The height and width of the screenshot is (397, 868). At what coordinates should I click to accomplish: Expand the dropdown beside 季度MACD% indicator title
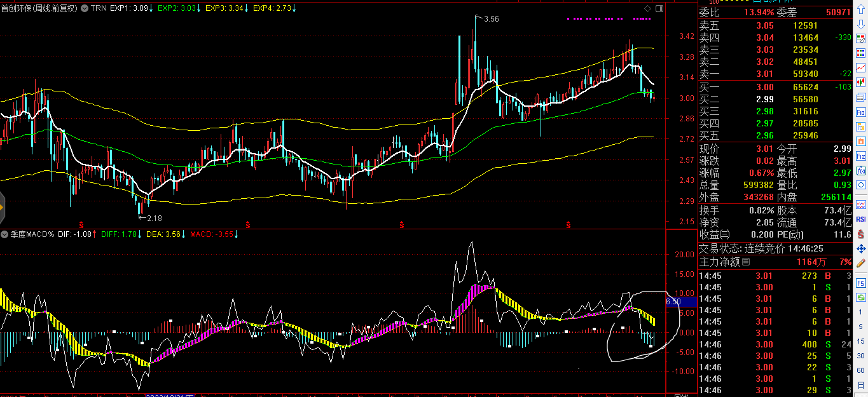click(x=4, y=234)
